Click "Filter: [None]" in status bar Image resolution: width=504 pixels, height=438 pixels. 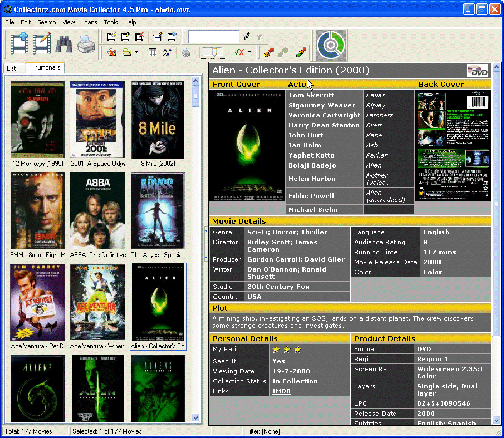point(263,431)
